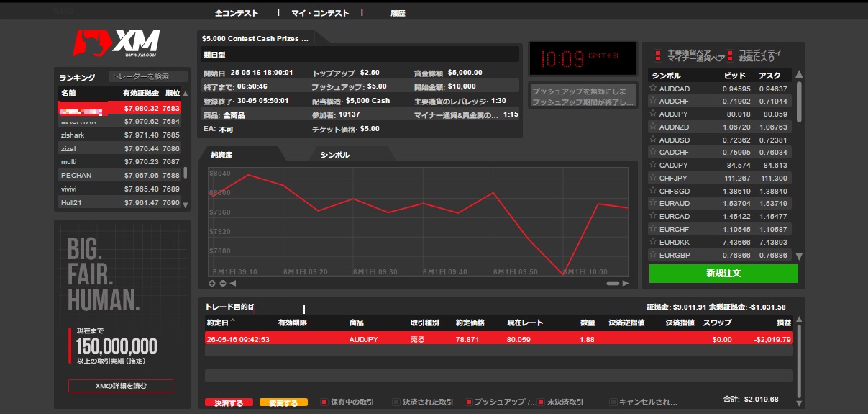Favorite the CHFSGD symbol star
The height and width of the screenshot is (414, 868).
(x=653, y=191)
